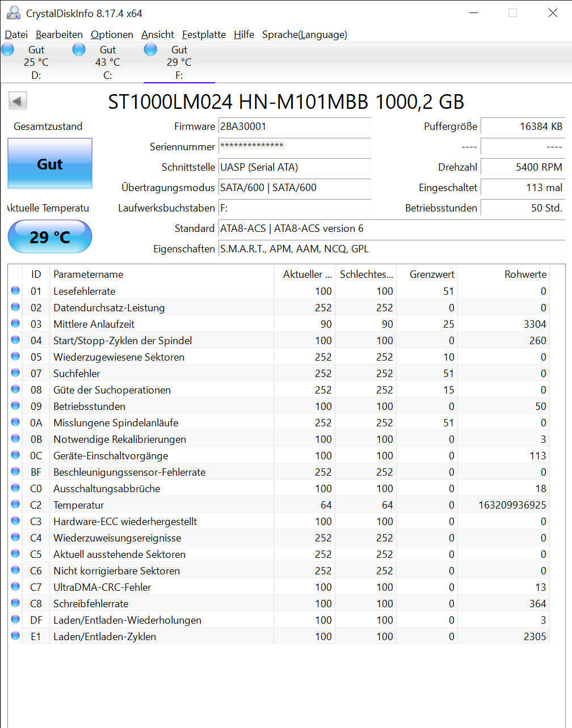Image resolution: width=572 pixels, height=728 pixels.
Task: Click the Parametername column header
Action: 162,274
